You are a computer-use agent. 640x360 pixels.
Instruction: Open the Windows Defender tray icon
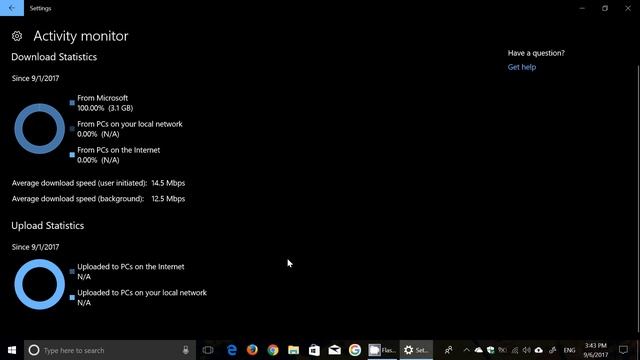pos(491,350)
